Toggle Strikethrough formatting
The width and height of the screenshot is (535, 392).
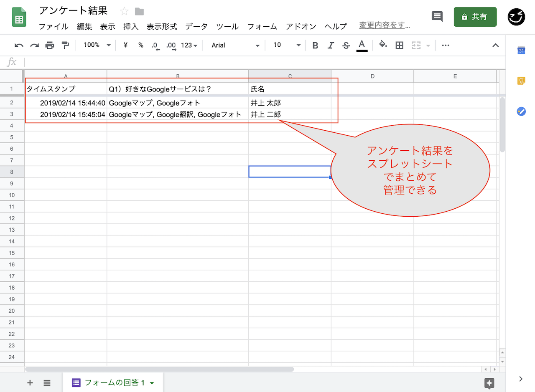346,46
